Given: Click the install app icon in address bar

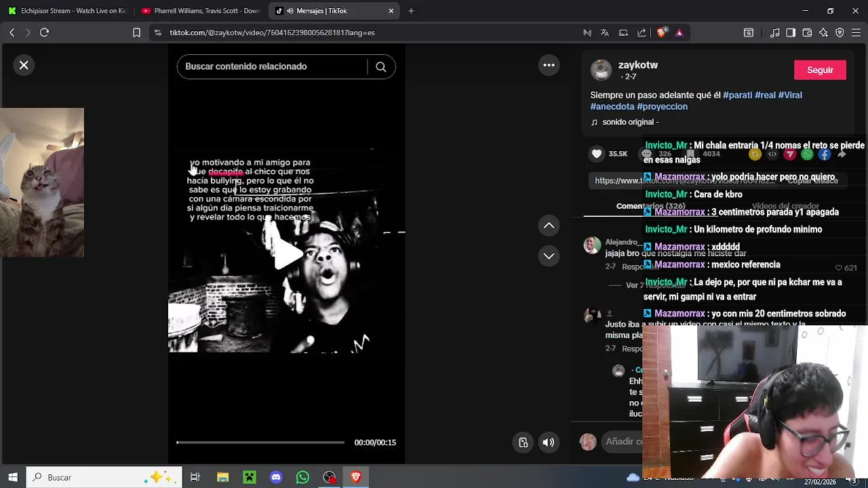Looking at the screenshot, I should (623, 33).
